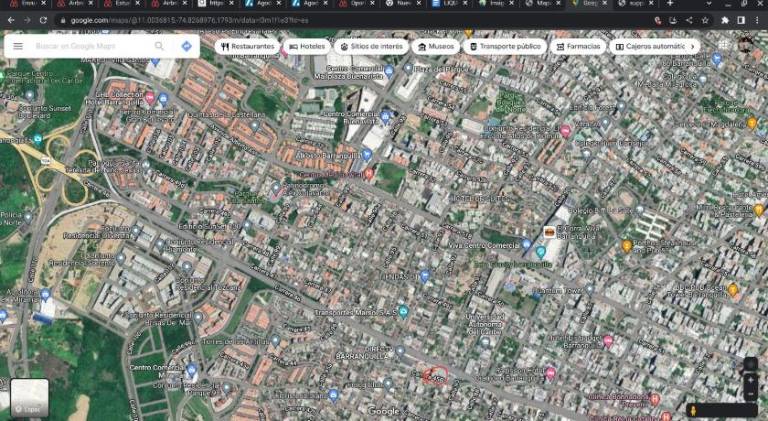Click the zoom out minus button

[x=750, y=393]
